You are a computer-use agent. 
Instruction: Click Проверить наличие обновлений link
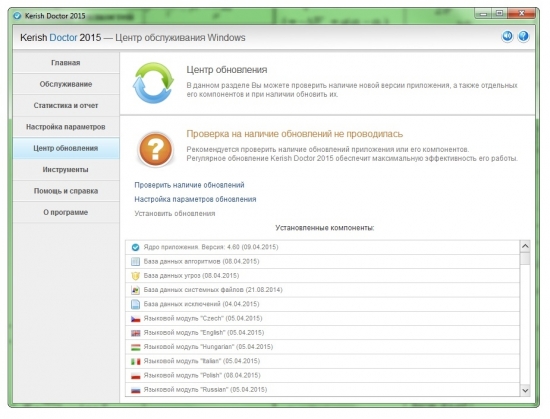coord(189,185)
